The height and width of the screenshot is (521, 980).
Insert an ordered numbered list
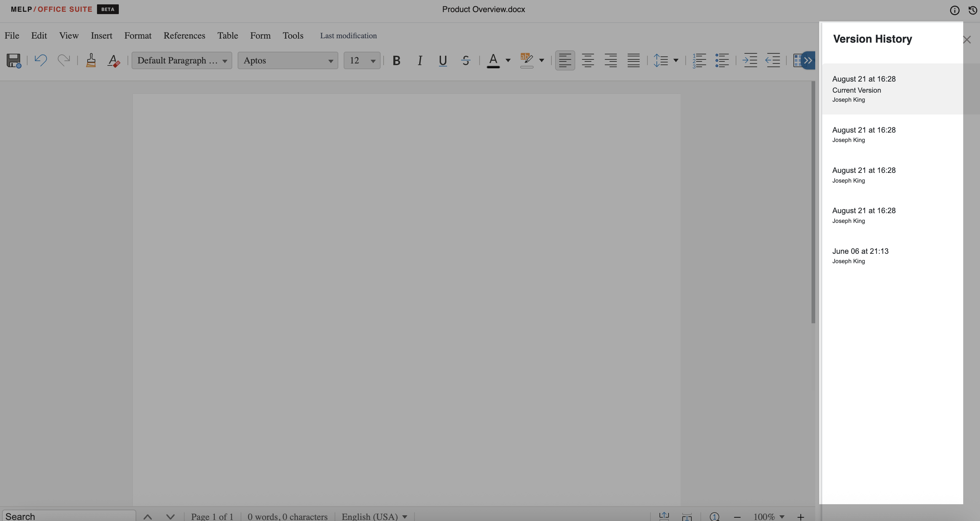699,60
